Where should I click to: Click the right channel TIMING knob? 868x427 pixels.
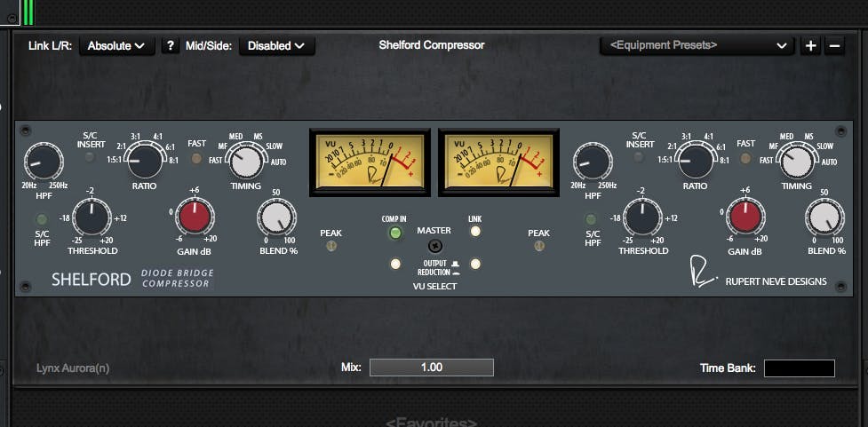tap(795, 161)
